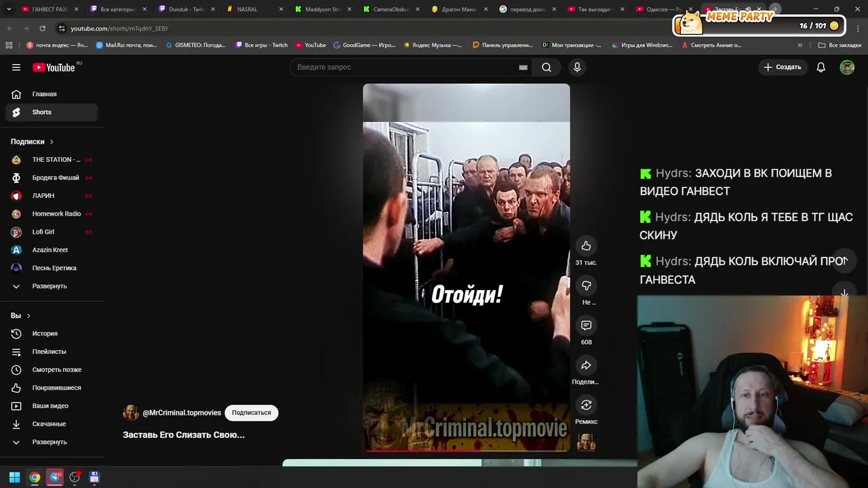Open the Яндекс Музыка bookmark
This screenshot has width=868, height=488.
pos(432,45)
